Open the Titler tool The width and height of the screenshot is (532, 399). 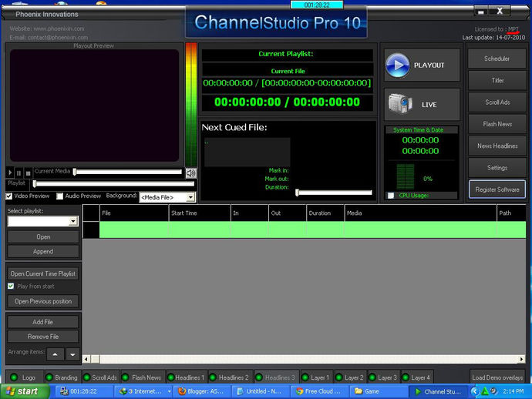[x=497, y=80]
